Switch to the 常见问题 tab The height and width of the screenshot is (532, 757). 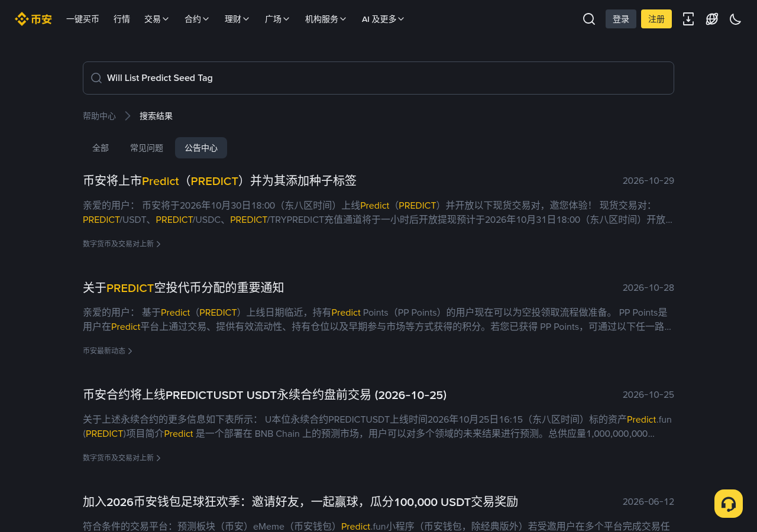click(147, 148)
